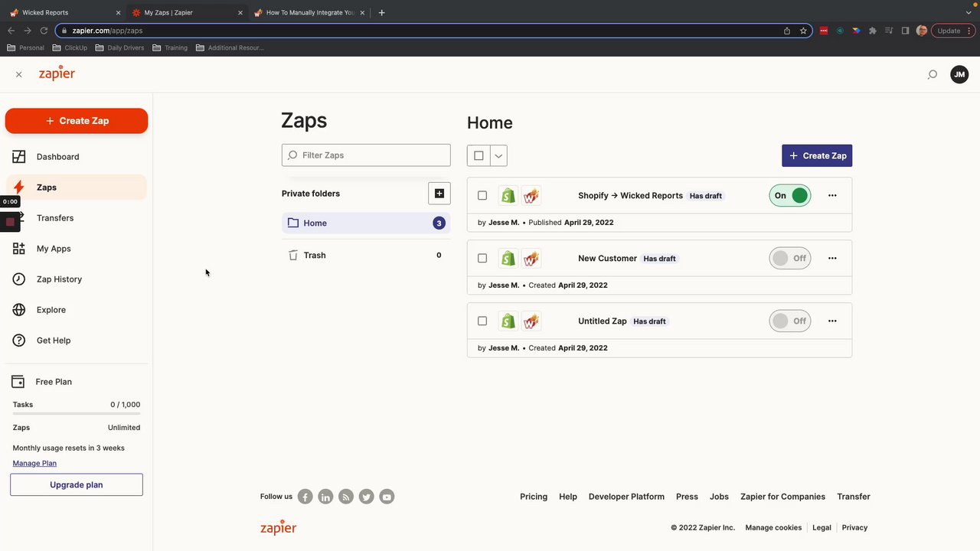
Task: Open the ClickUp bookmarks folder
Action: 70,47
